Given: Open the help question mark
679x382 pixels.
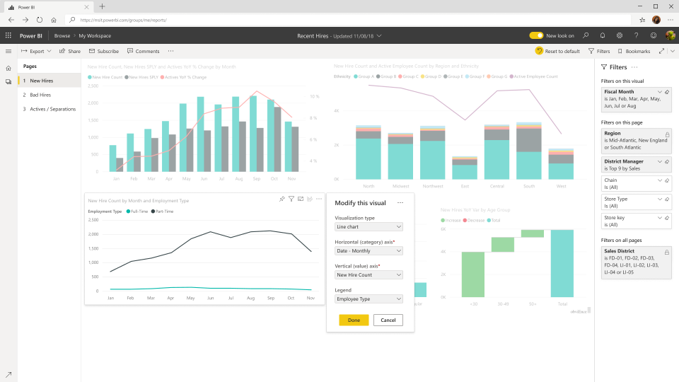Looking at the screenshot, I should point(636,36).
